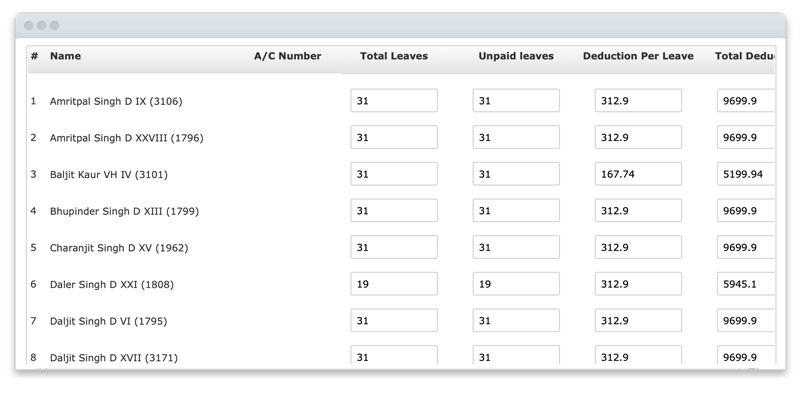Select row Charanjit Singh D XV (1962)
800x398 pixels.
coord(402,247)
